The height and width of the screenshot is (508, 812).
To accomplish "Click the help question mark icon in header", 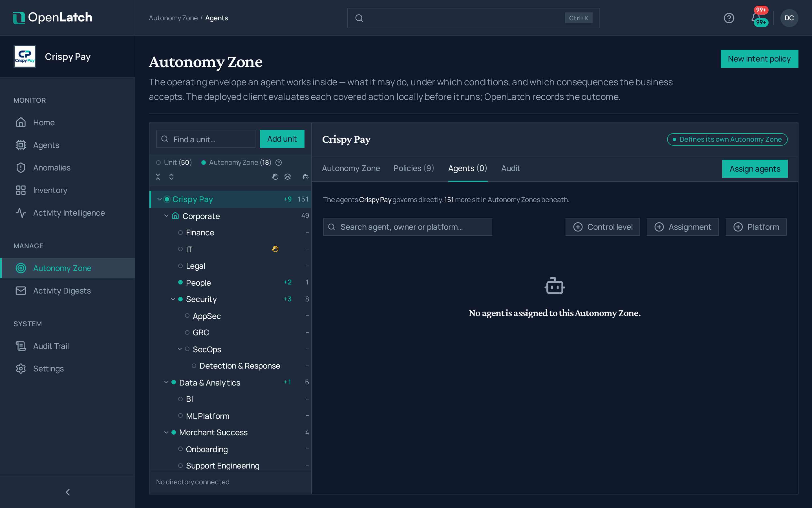I will (x=729, y=18).
